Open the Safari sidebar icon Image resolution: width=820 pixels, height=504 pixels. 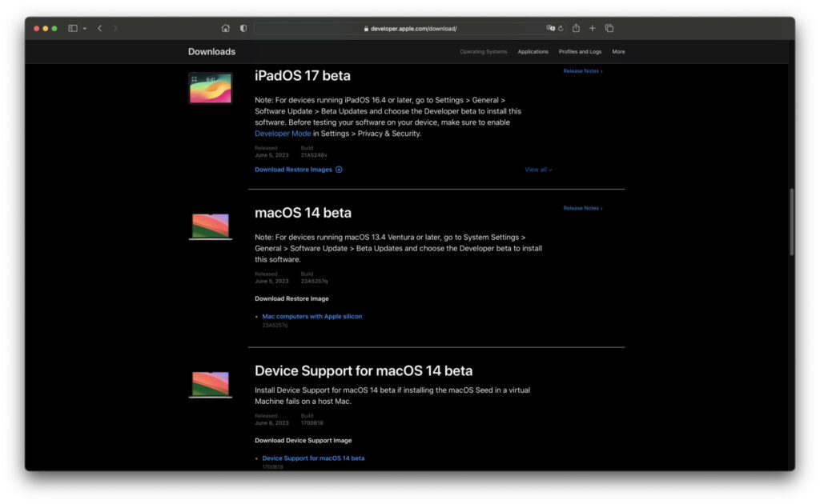coord(74,28)
